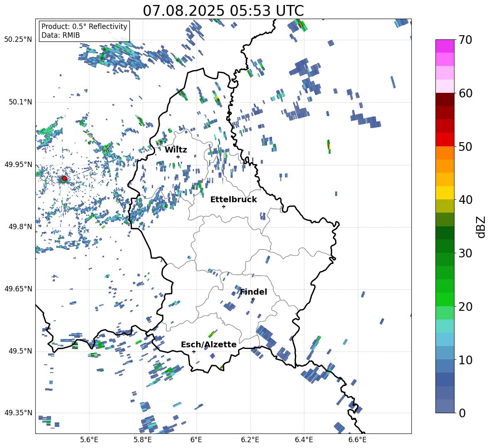This screenshot has width=491, height=448.
Task: Click the cross marker below Wiltz
Action: point(178,157)
